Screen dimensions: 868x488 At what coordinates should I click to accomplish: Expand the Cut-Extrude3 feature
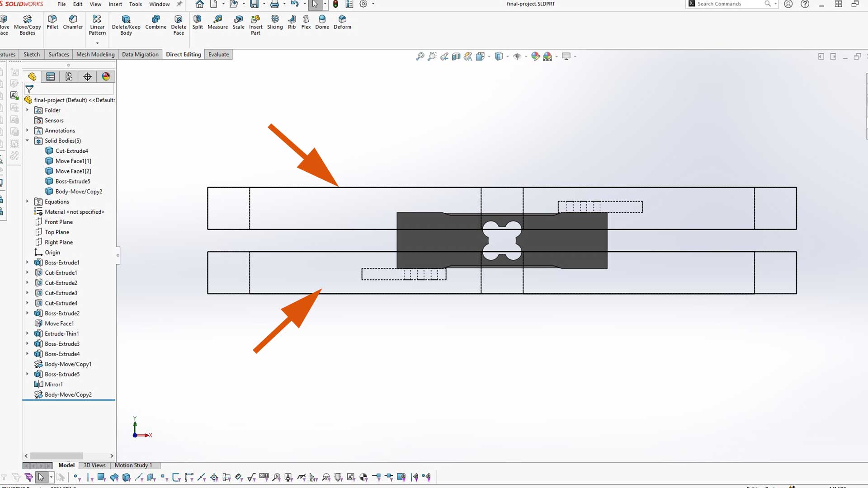tap(27, 293)
